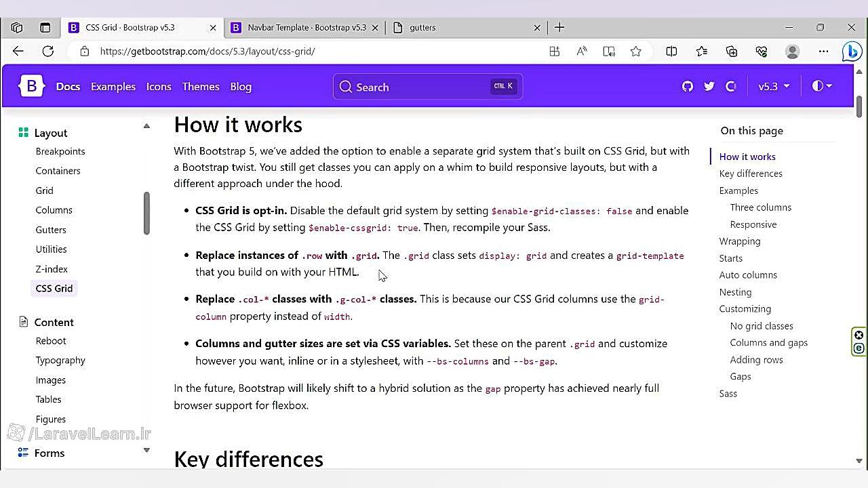
Task: Open Utilities in the sidebar
Action: point(51,249)
